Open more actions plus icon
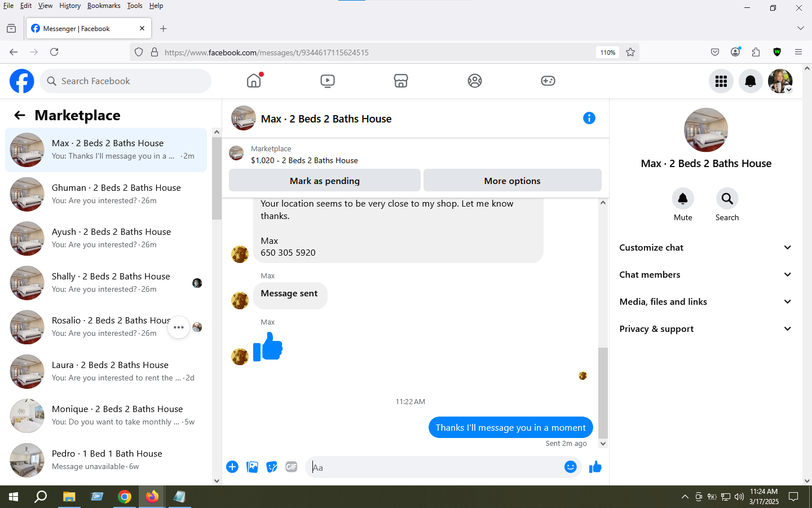The height and width of the screenshot is (508, 812). tap(232, 467)
